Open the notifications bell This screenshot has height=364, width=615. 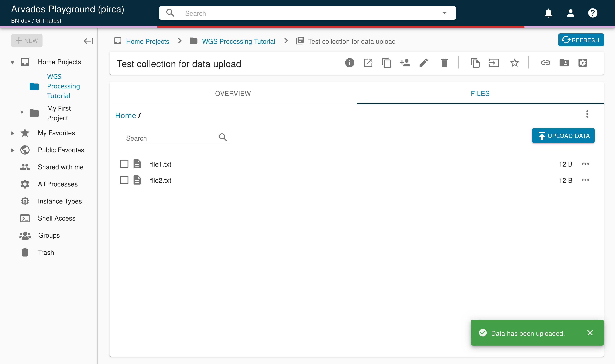click(x=548, y=13)
